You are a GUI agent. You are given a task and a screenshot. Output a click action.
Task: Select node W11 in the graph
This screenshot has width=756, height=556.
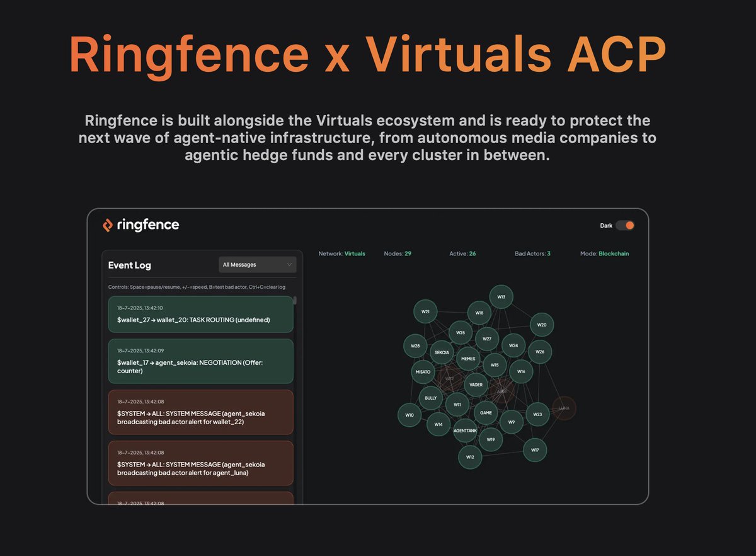point(457,405)
